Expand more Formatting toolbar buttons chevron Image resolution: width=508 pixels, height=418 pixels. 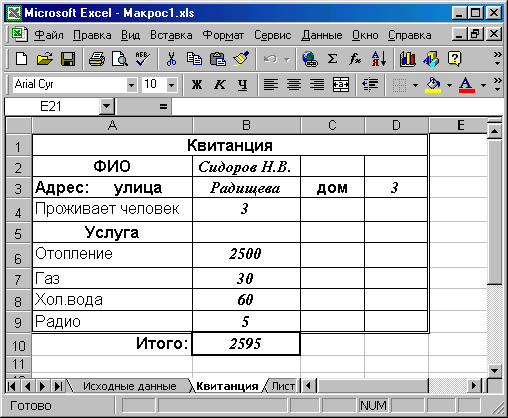[x=497, y=85]
